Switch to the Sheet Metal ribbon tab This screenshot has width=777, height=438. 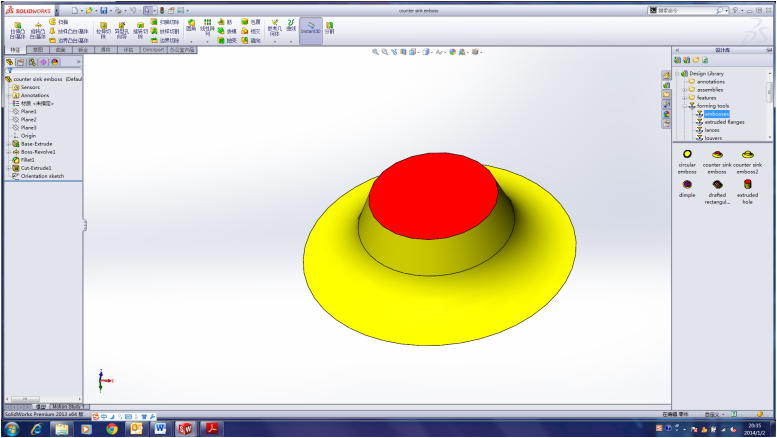click(83, 50)
